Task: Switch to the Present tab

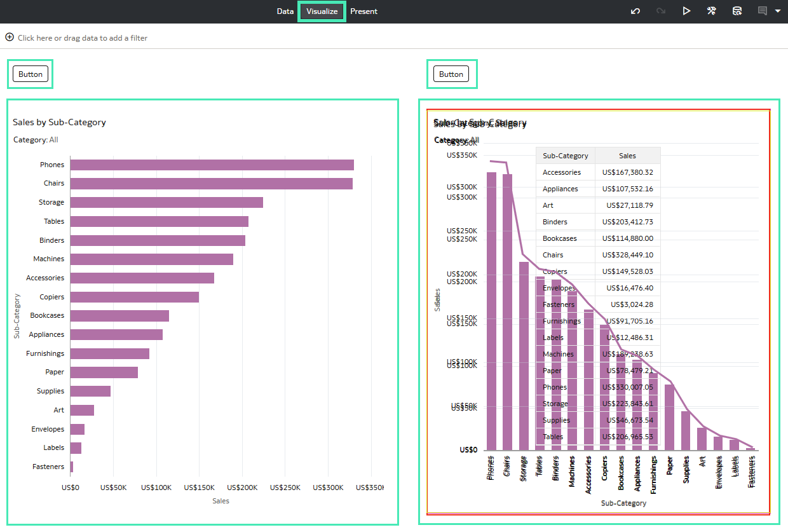Action: (x=363, y=11)
